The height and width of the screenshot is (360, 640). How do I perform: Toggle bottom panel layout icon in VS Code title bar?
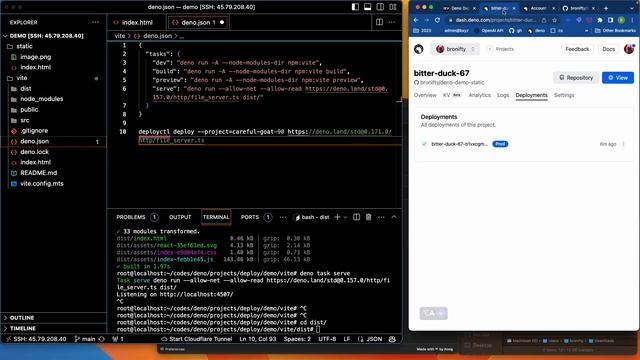[367, 7]
